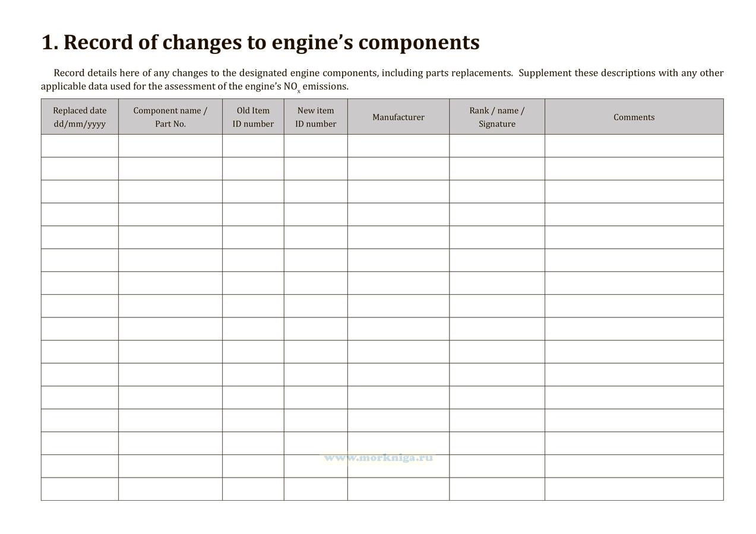756x534 pixels.
Task: Click first empty cell under Manufacturer
Action: [398, 146]
